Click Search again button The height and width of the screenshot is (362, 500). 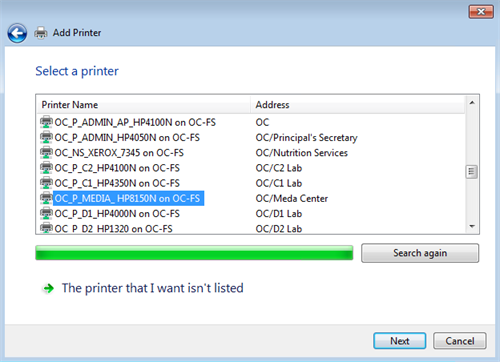pyautogui.click(x=420, y=253)
